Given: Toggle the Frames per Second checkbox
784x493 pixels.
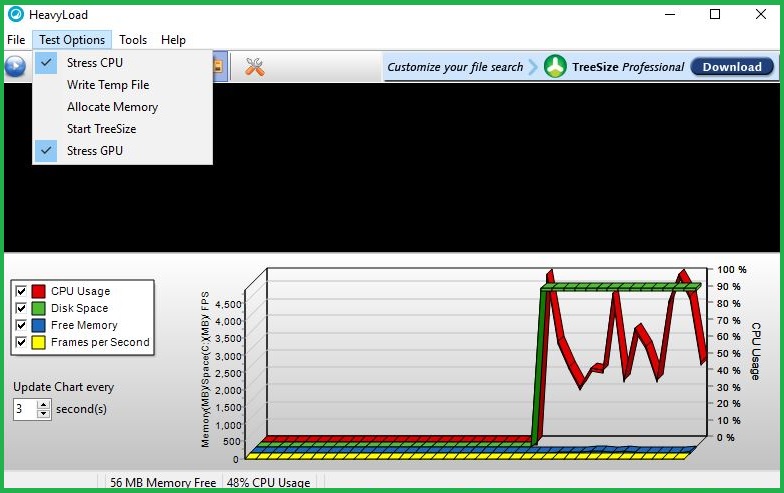Looking at the screenshot, I should (21, 342).
